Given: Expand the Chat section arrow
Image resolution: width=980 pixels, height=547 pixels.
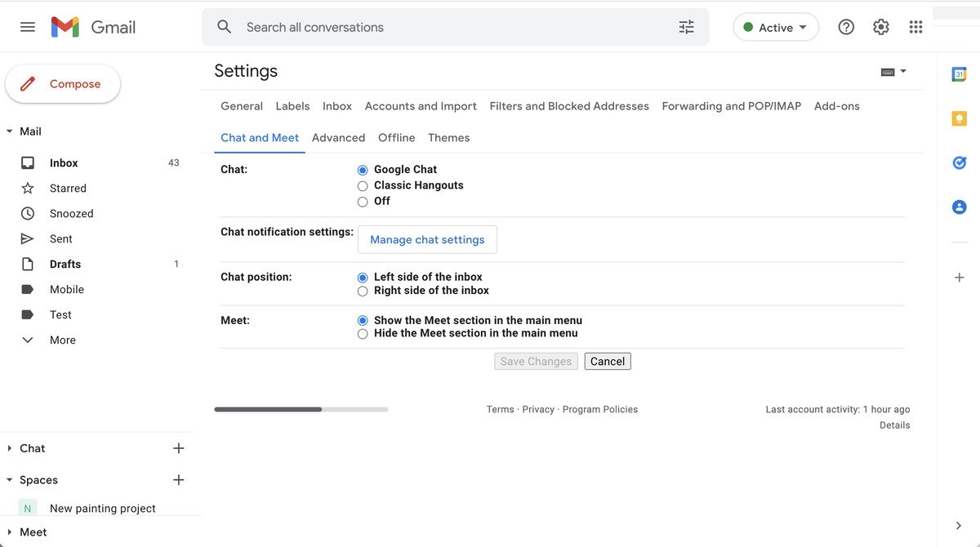Looking at the screenshot, I should coord(10,448).
